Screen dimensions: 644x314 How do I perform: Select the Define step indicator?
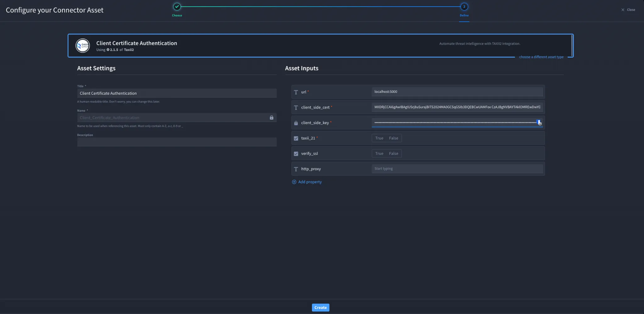[464, 7]
